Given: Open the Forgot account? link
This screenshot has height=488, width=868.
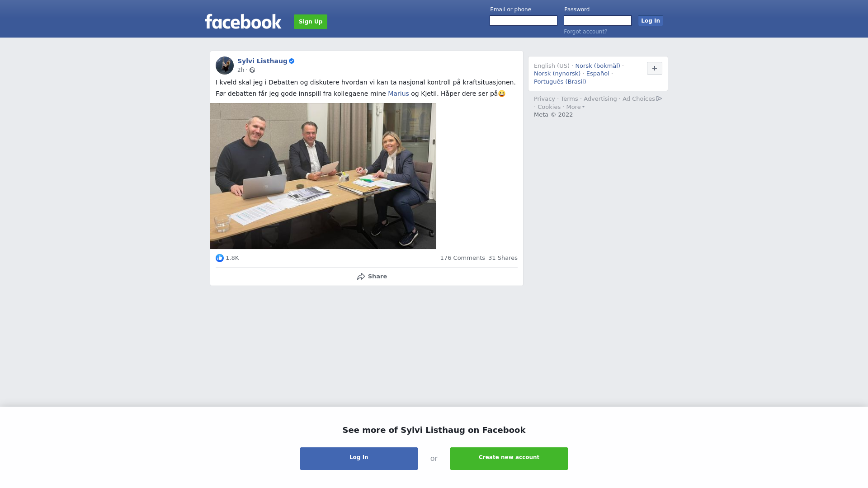Looking at the screenshot, I should click(x=585, y=32).
